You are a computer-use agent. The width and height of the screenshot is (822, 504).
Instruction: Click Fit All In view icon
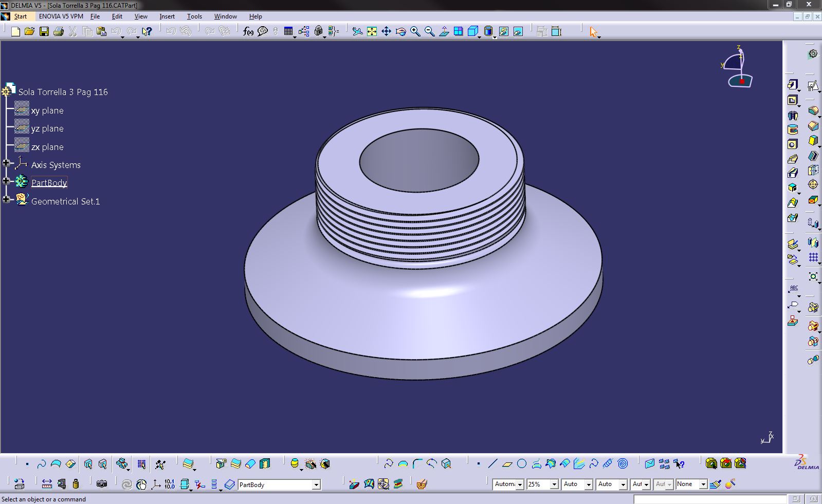[x=372, y=32]
